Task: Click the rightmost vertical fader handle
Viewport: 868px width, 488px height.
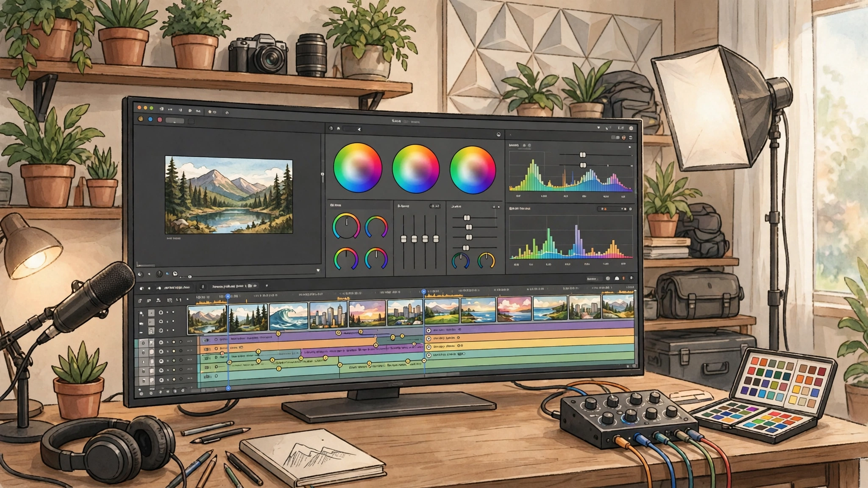Action: tap(435, 239)
